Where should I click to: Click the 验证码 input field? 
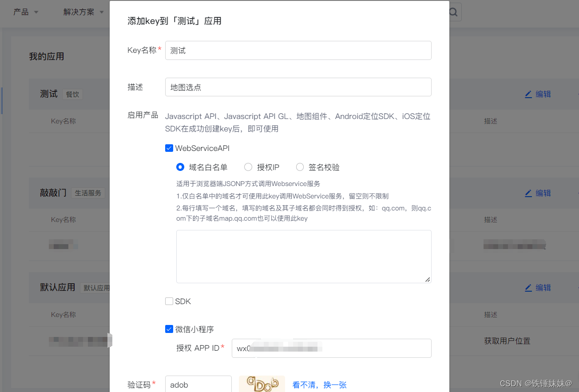tap(198, 384)
